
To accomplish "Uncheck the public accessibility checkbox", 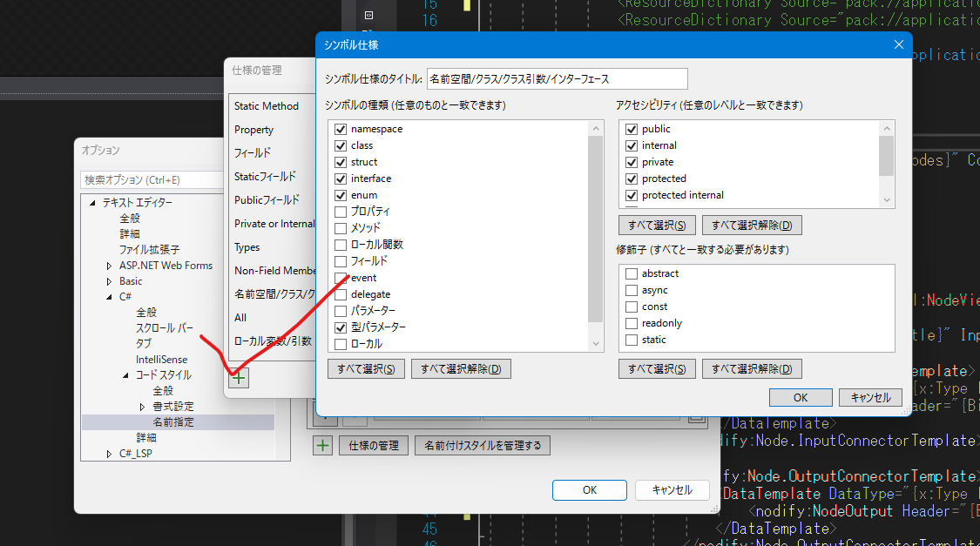I will (632, 128).
